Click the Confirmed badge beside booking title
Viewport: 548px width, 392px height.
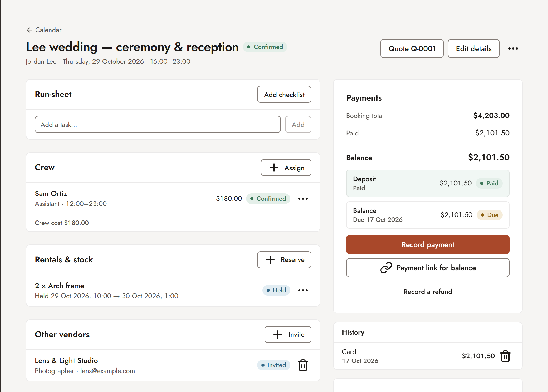click(265, 47)
